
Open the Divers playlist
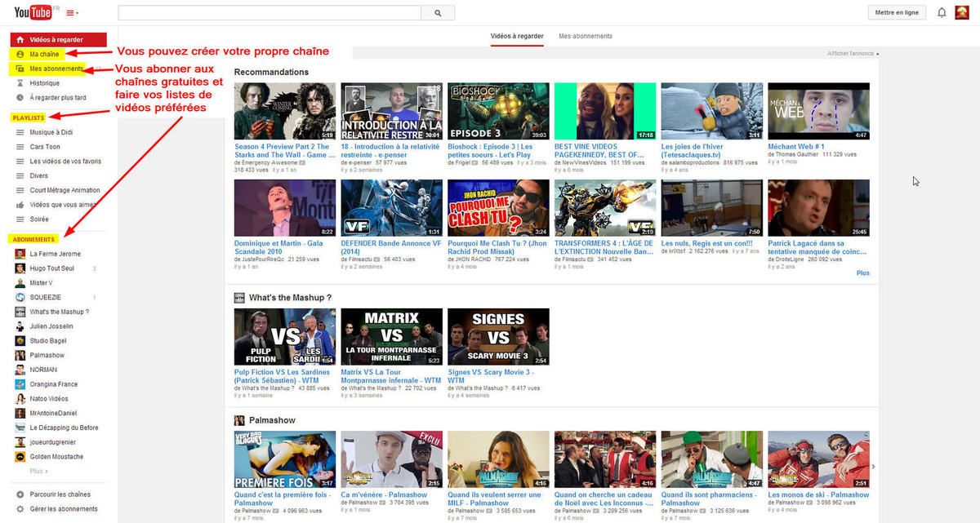click(39, 176)
